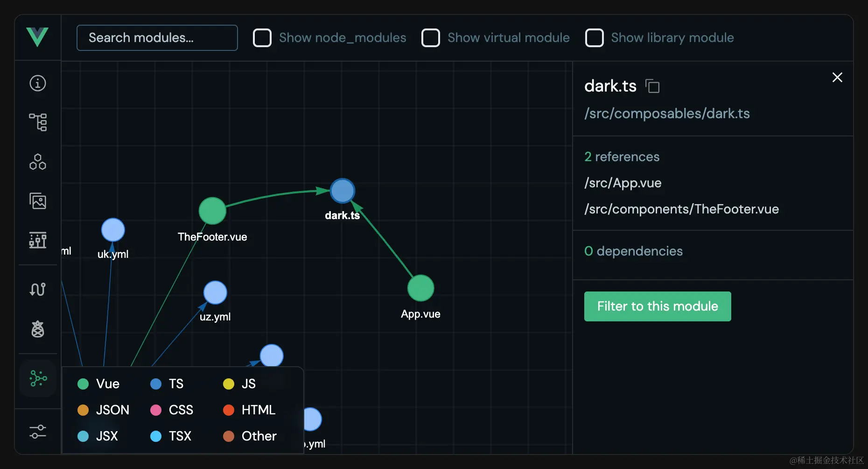Select the Components tree view
The width and height of the screenshot is (868, 469).
(37, 122)
